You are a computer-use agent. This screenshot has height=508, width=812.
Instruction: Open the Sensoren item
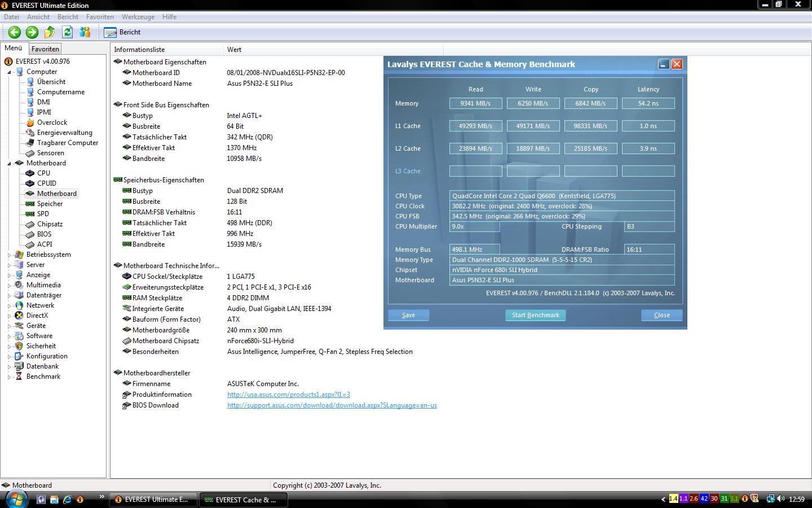pos(50,153)
